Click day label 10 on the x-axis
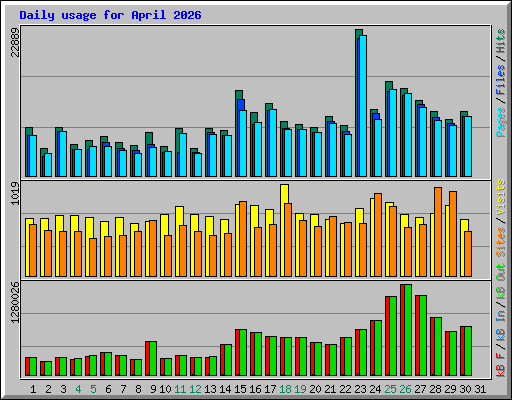This screenshot has width=512, height=400. pos(165,389)
